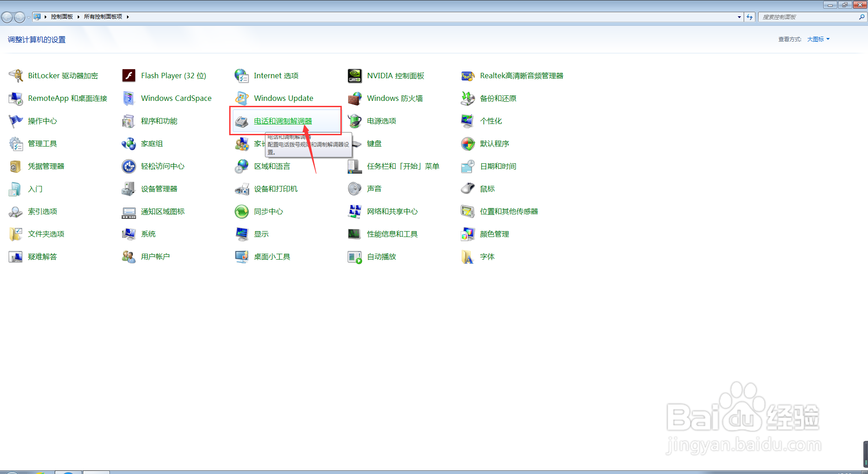Open the 备份和还原 link
The height and width of the screenshot is (474, 868).
click(498, 98)
